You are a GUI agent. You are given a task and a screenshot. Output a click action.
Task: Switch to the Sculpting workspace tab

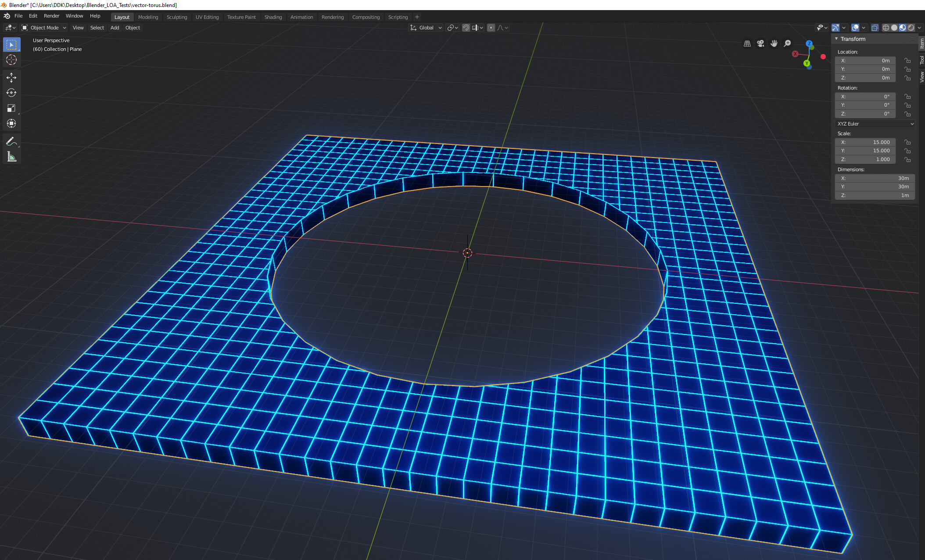pyautogui.click(x=176, y=17)
